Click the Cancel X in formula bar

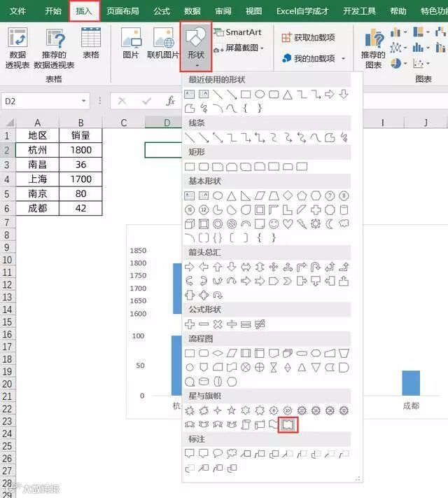pyautogui.click(x=122, y=101)
